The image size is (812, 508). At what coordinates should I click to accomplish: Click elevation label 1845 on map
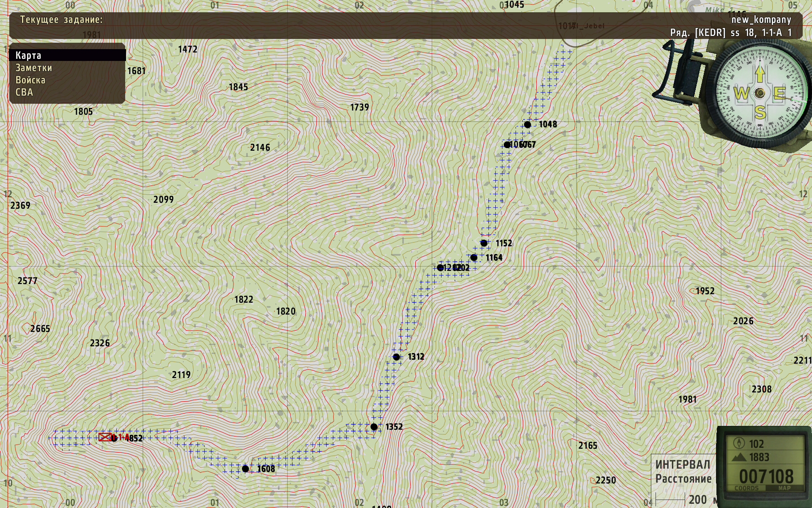[239, 87]
